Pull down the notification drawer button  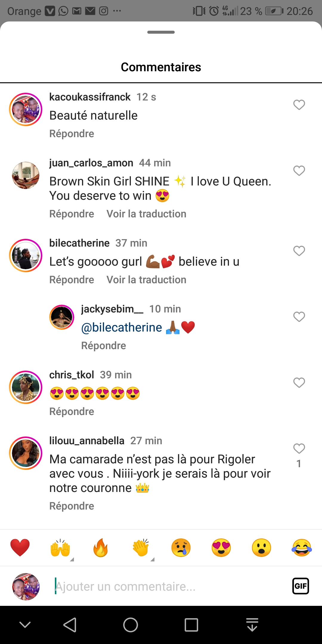[x=252, y=625]
